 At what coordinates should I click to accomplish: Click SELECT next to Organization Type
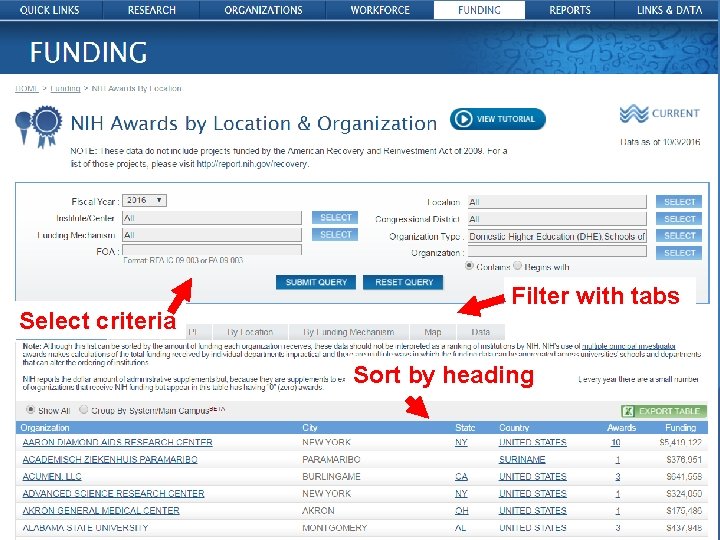(679, 236)
